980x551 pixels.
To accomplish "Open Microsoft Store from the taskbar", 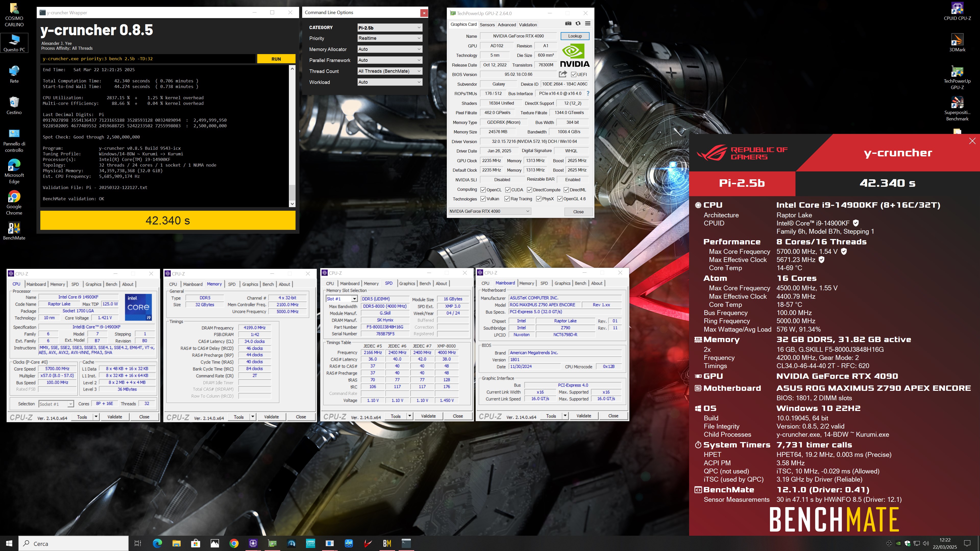I will coord(195,543).
